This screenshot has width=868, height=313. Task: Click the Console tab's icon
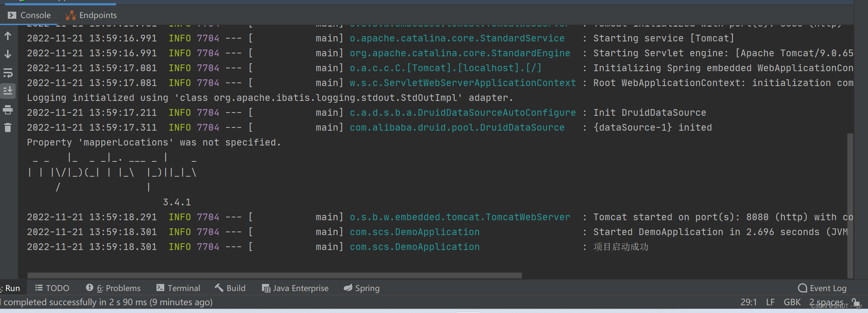(12, 15)
